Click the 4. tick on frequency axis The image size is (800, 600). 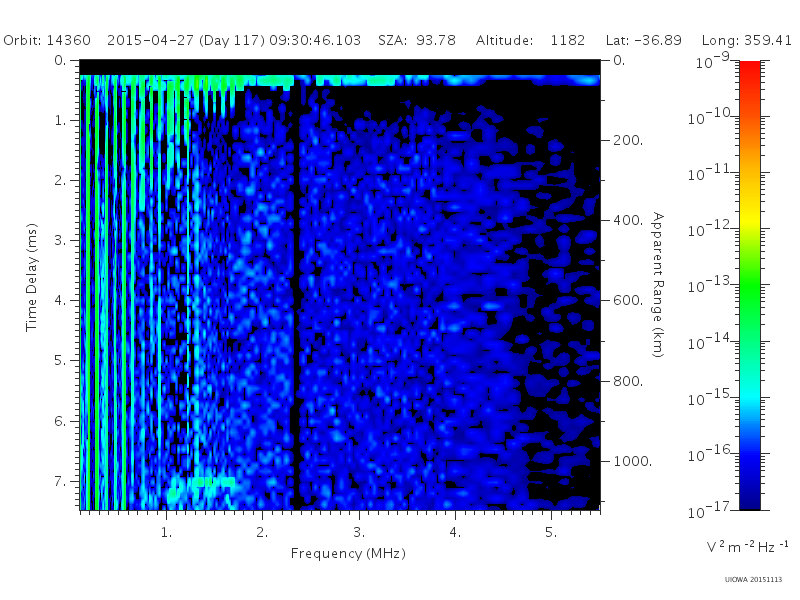[455, 533]
